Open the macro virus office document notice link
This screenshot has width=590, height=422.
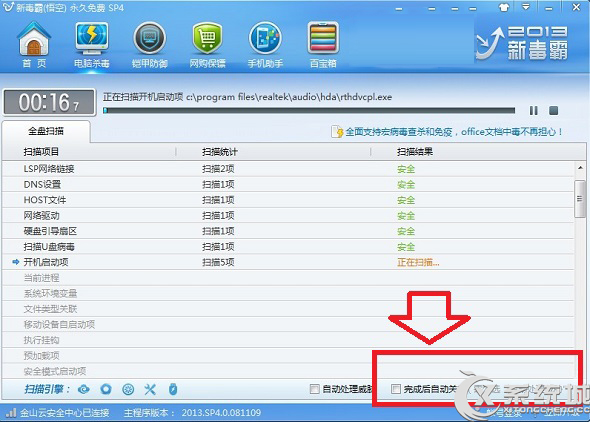click(x=454, y=132)
